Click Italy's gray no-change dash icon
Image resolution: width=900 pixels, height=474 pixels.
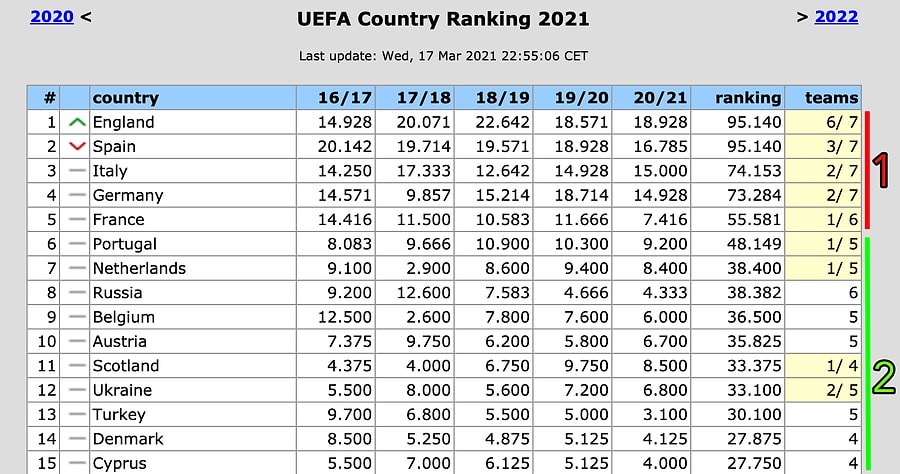tap(77, 171)
